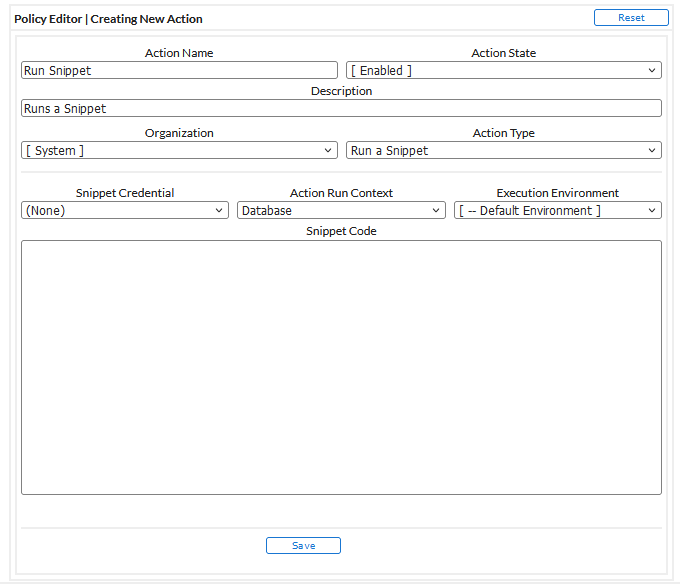This screenshot has width=680, height=584.
Task: Open the Action Type dropdown
Action: (503, 151)
